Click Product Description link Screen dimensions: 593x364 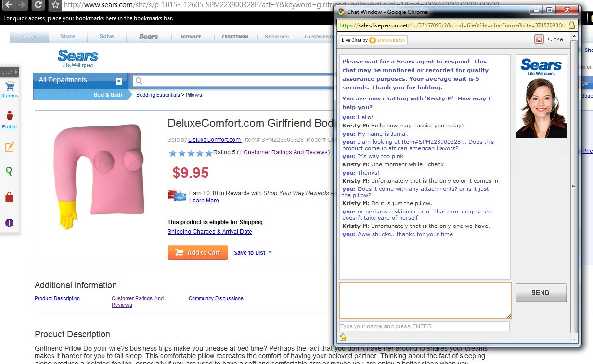pyautogui.click(x=57, y=299)
